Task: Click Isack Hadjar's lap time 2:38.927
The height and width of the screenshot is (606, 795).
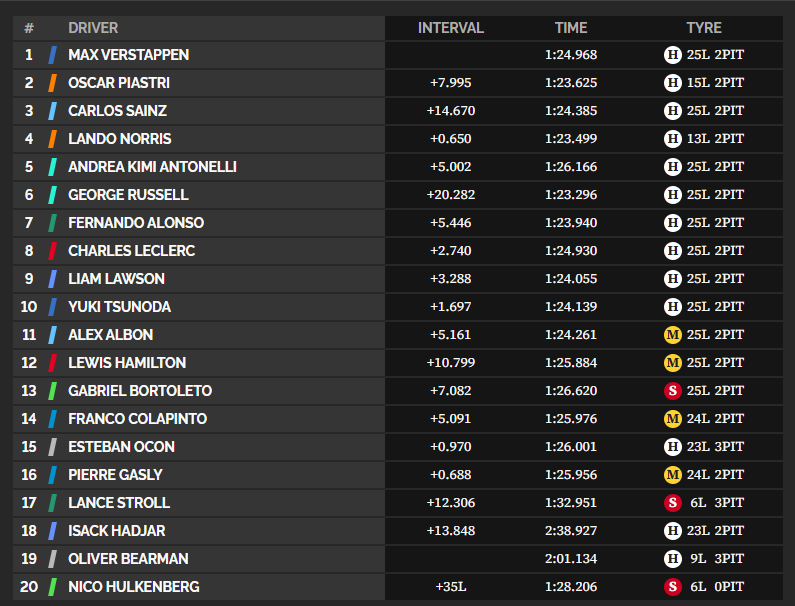Action: 571,531
